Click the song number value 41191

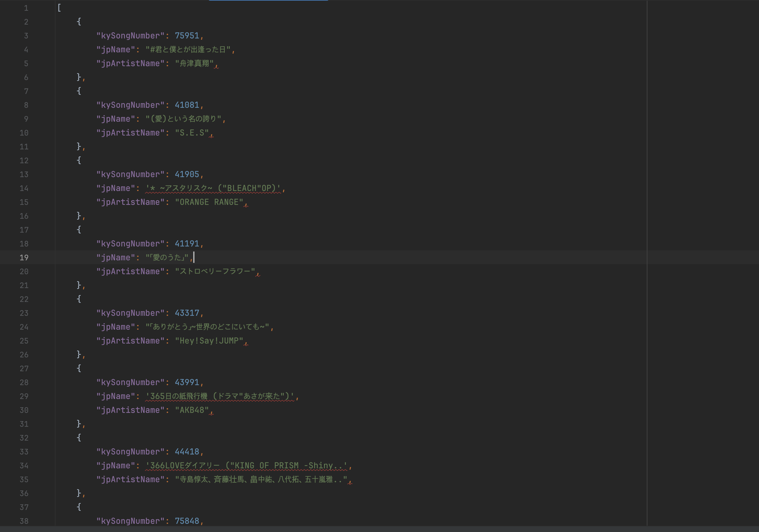[187, 244]
